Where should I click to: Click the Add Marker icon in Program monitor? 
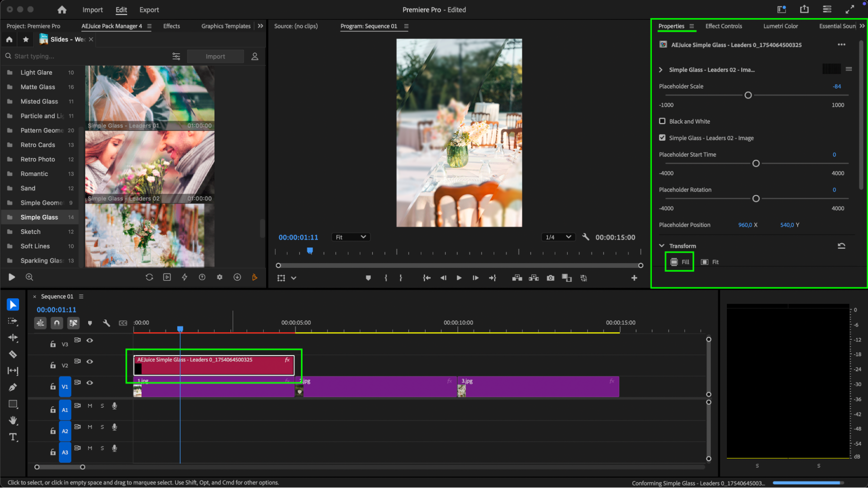[x=368, y=278]
